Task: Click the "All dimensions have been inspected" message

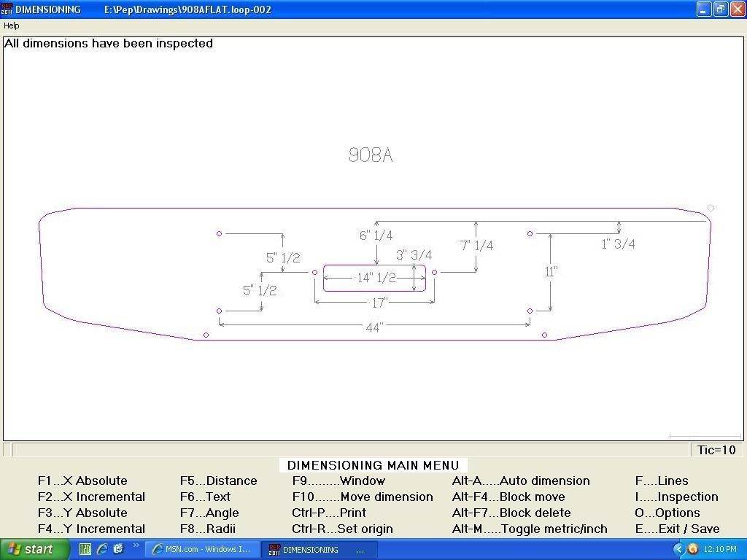Action: (x=109, y=43)
